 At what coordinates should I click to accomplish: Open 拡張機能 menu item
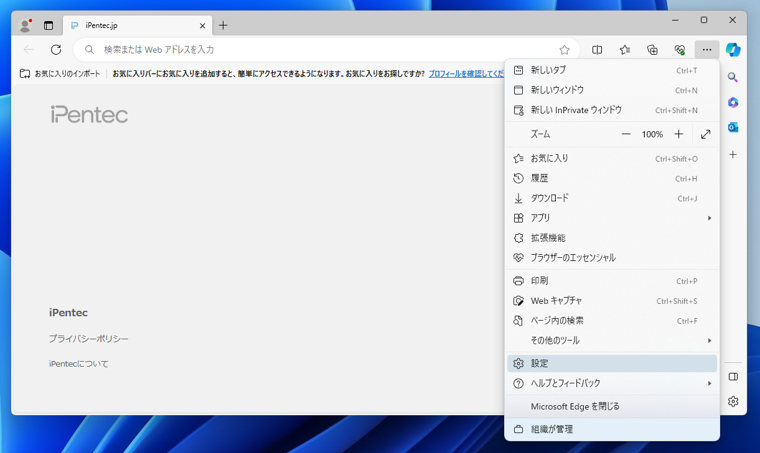[x=612, y=238]
